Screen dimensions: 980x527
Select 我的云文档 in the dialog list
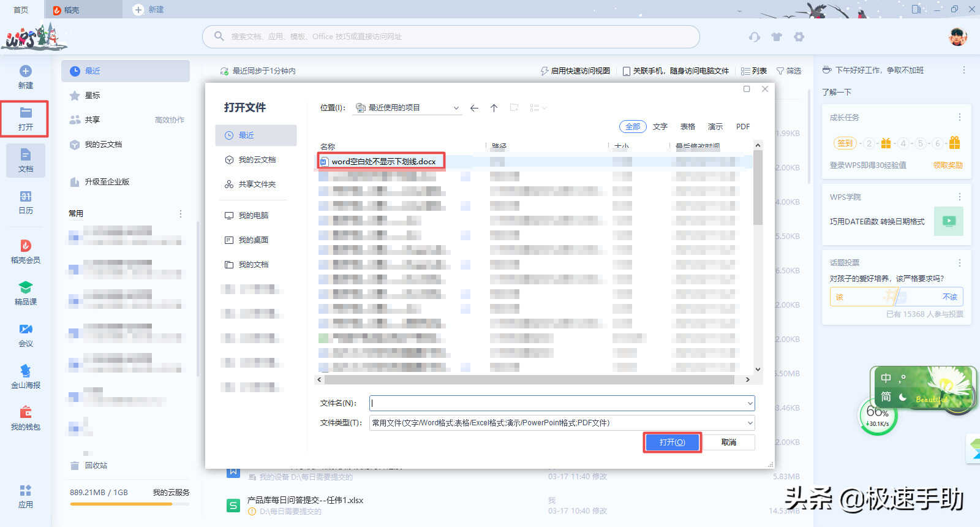click(256, 159)
